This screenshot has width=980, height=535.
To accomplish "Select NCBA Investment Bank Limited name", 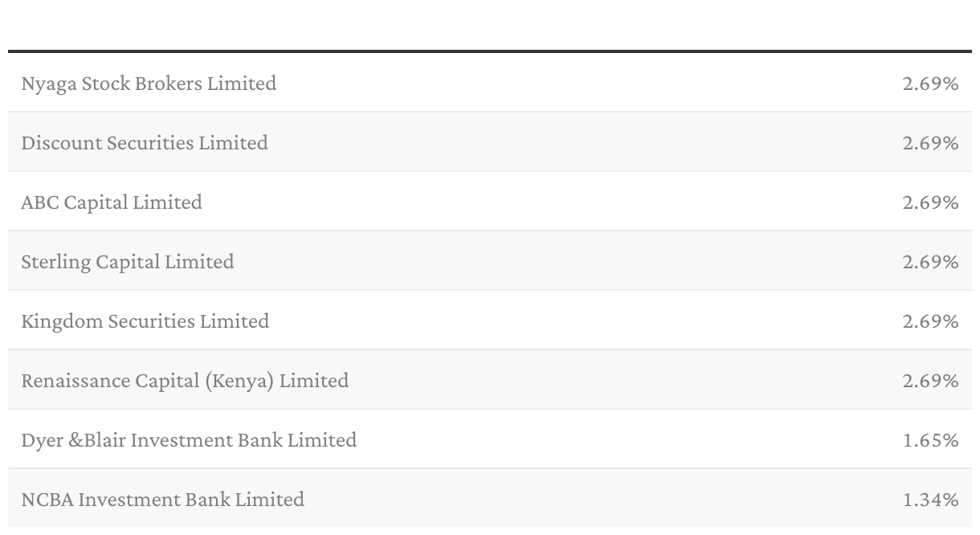I will (x=163, y=500).
